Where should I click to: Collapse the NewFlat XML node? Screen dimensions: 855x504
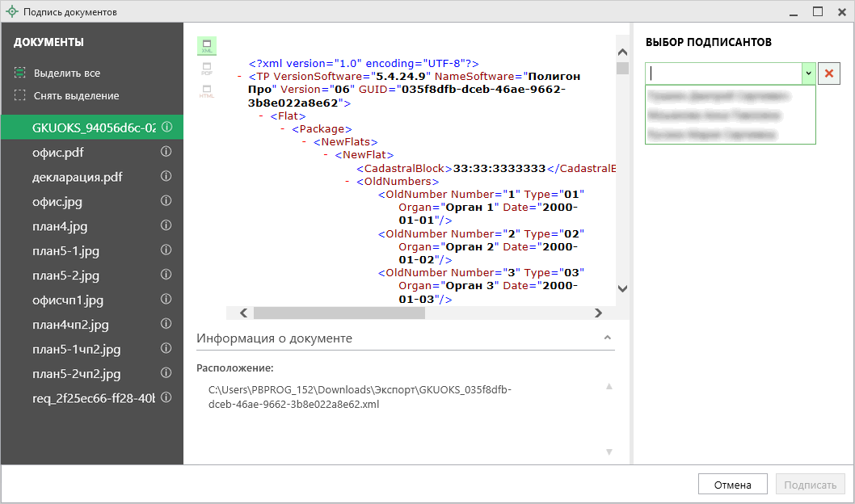[326, 155]
